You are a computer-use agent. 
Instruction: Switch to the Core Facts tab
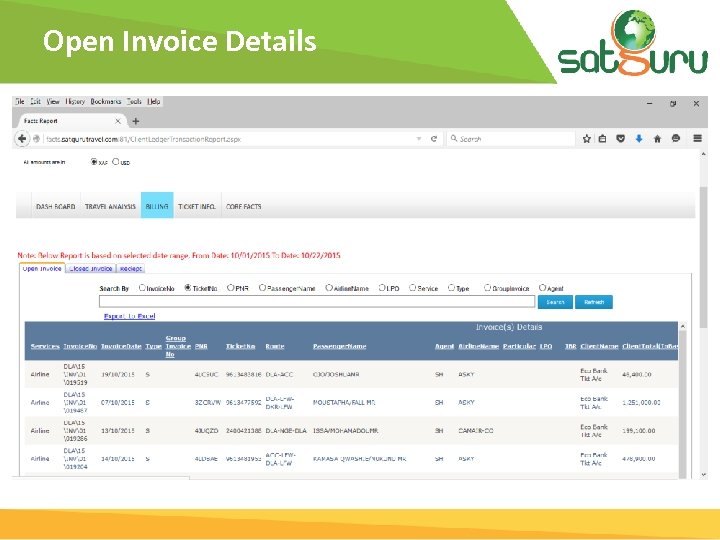[243, 207]
